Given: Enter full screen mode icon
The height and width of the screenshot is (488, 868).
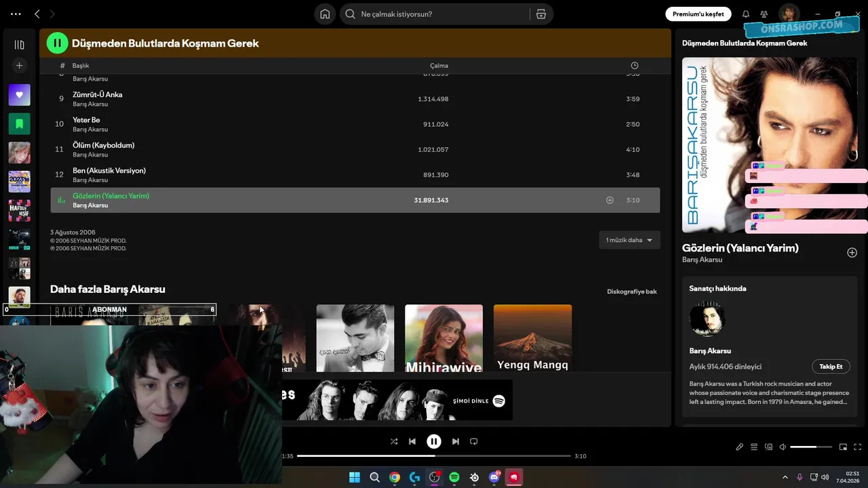Looking at the screenshot, I should point(857,447).
